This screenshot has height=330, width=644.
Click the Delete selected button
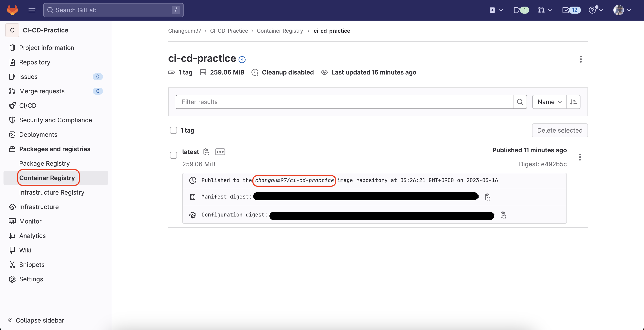coord(559,130)
